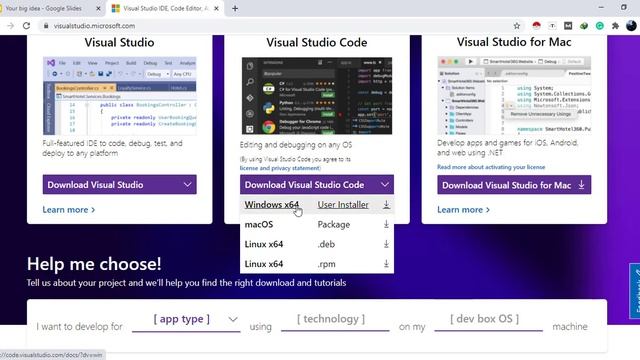
Task: Open Read more about activating your license
Action: (x=491, y=167)
